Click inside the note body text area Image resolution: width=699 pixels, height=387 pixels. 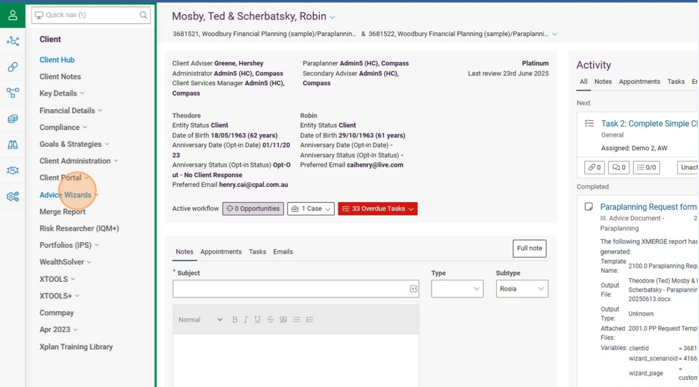(x=296, y=360)
